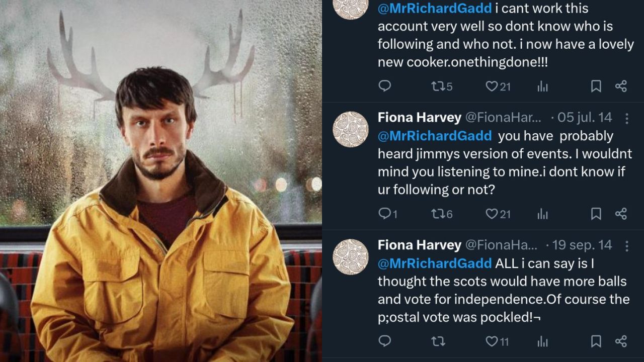644x362 pixels.
Task: Open more options on the 05 jul. 14 tweet
Action: pyautogui.click(x=627, y=118)
